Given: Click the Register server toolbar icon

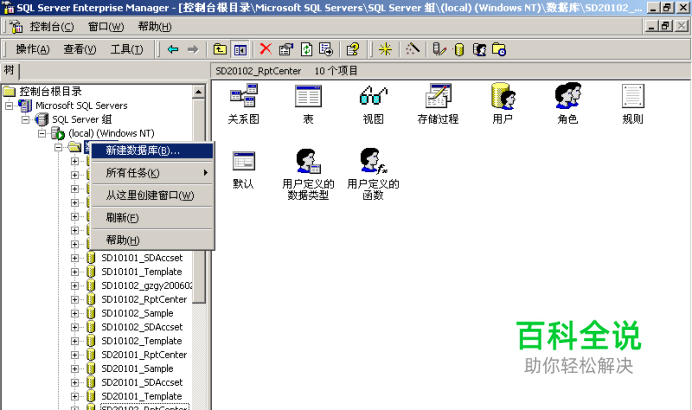Looking at the screenshot, I should pos(439,49).
